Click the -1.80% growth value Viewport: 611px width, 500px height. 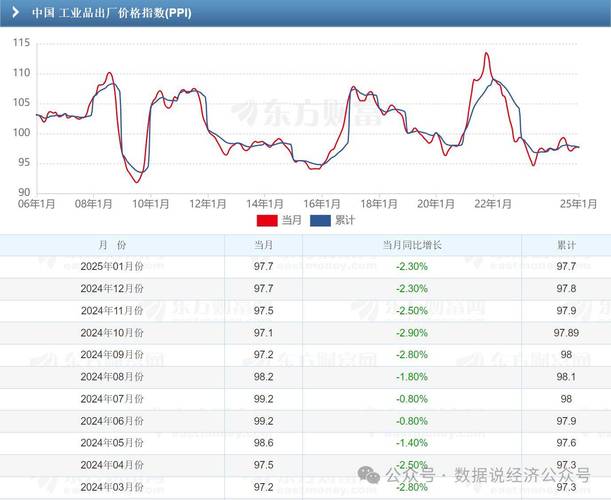pos(412,377)
